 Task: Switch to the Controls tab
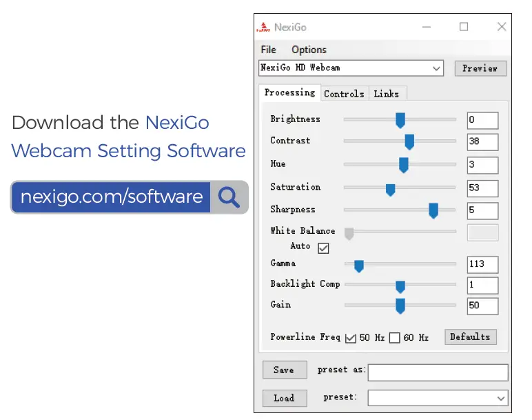tap(344, 94)
